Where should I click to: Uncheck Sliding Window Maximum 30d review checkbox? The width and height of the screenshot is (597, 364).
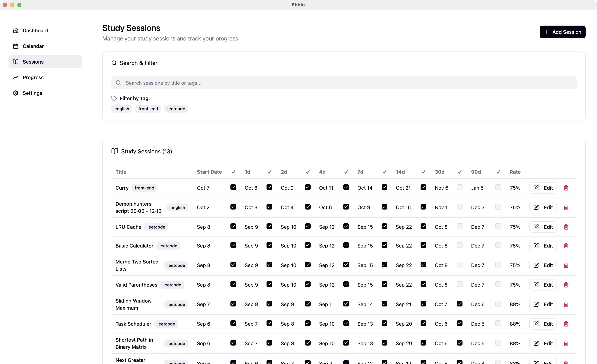(x=459, y=304)
